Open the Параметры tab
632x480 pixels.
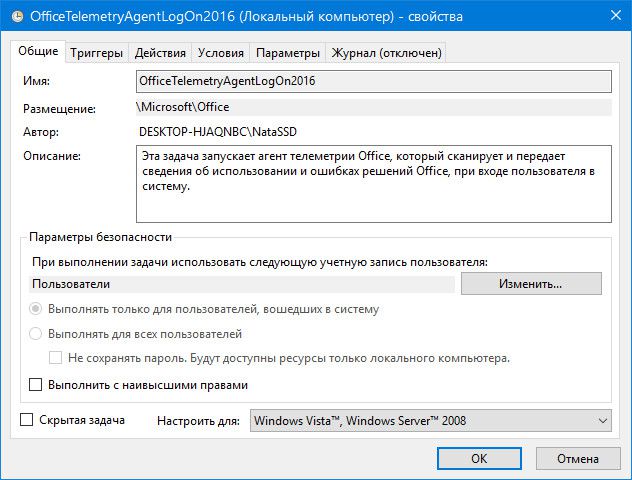[x=287, y=53]
